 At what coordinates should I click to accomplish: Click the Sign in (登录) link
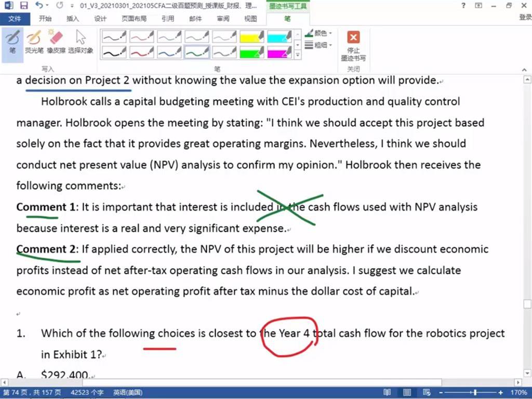525,18
